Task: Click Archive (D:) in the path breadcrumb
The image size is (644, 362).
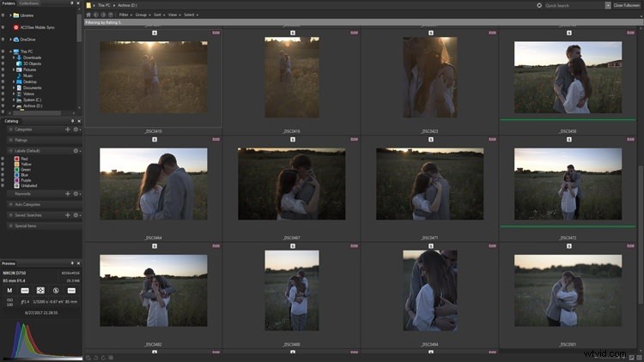Action: (x=127, y=5)
